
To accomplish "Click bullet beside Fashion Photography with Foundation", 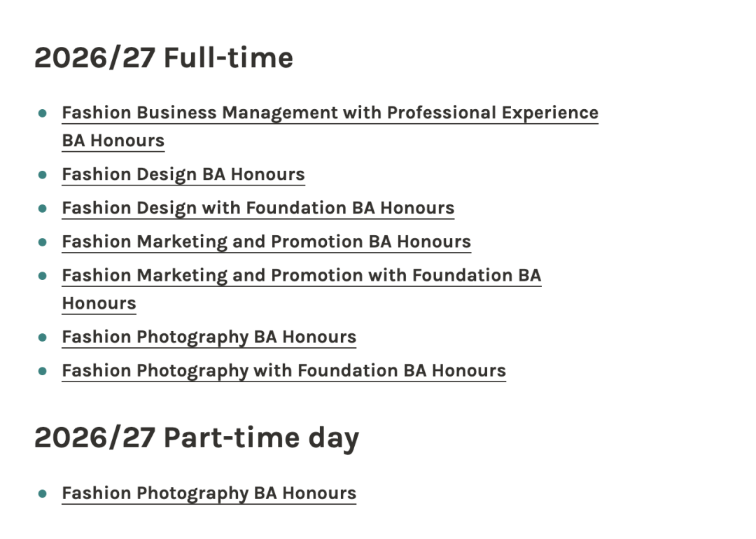I will 43,370.
